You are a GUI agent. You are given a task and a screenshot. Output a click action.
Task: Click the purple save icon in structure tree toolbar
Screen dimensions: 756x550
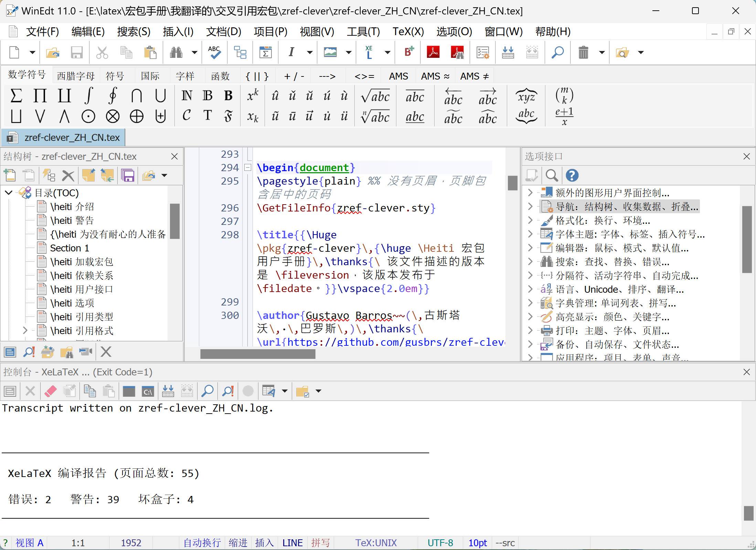tap(128, 176)
